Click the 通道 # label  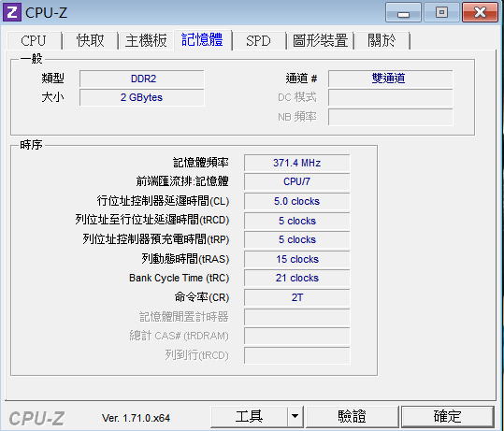pos(301,79)
